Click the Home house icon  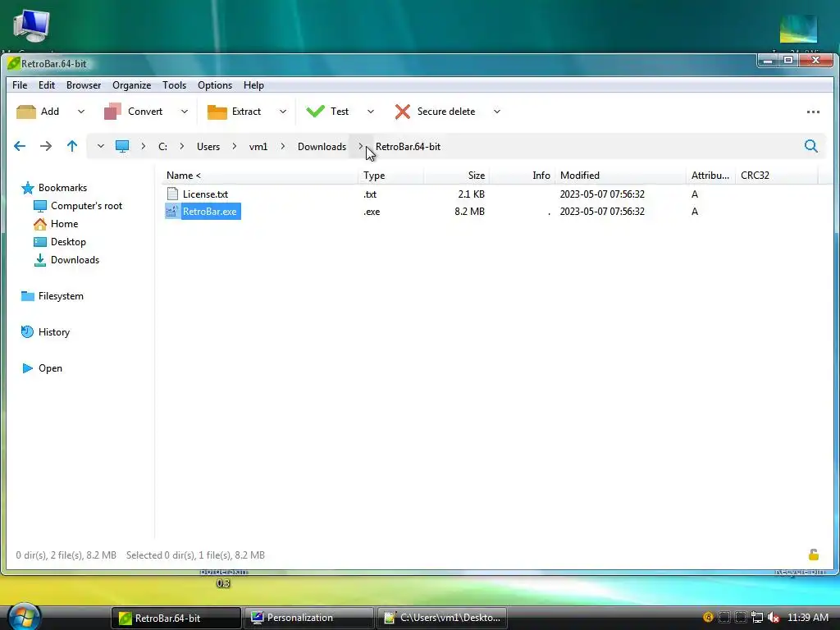point(39,224)
